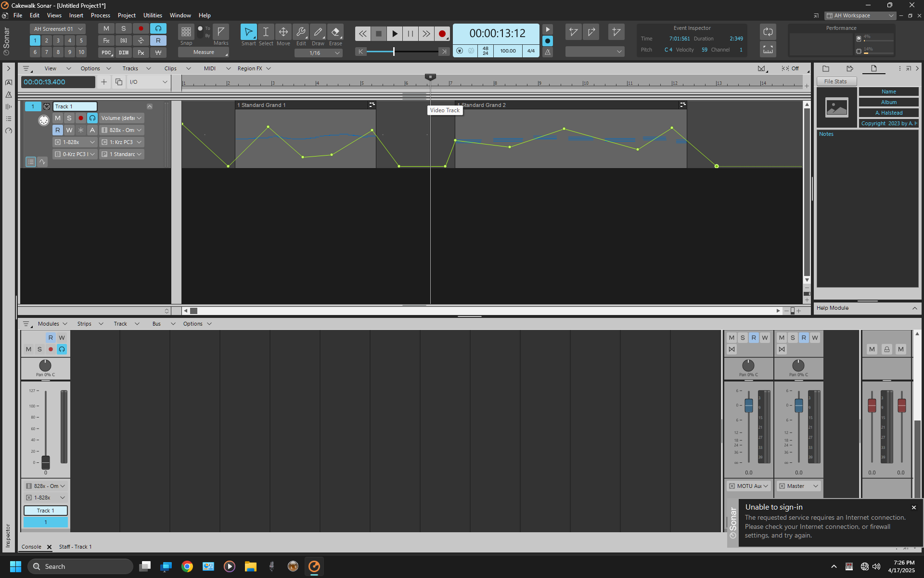Adjust the Track 1 console volume fader
The width and height of the screenshot is (924, 578).
[46, 462]
